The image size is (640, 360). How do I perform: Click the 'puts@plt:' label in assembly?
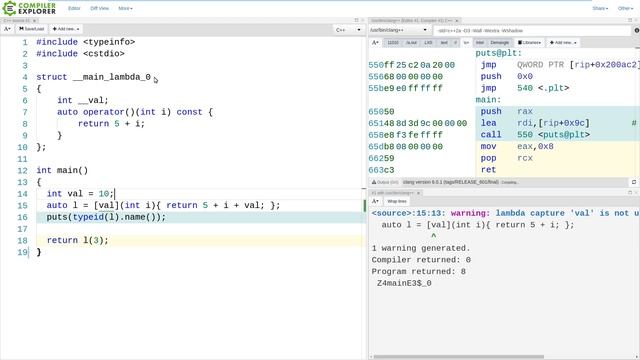[498, 53]
